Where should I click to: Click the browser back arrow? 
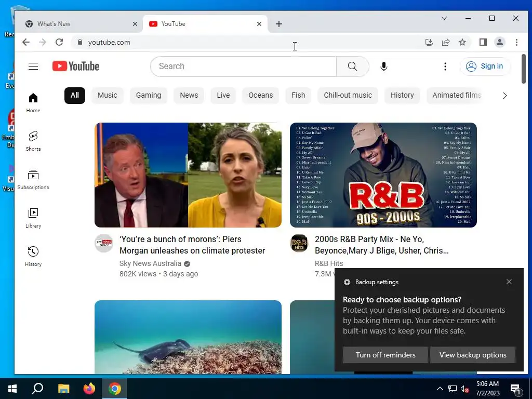pos(26,42)
